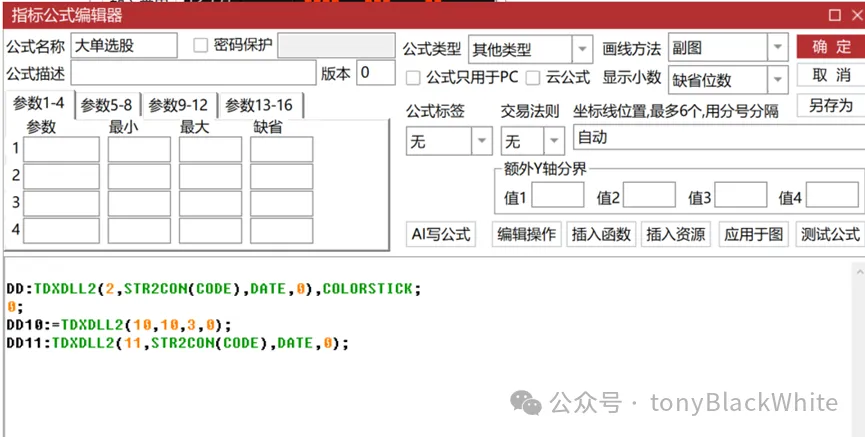
Task: Maximize the formula editor window
Action: coord(833,15)
